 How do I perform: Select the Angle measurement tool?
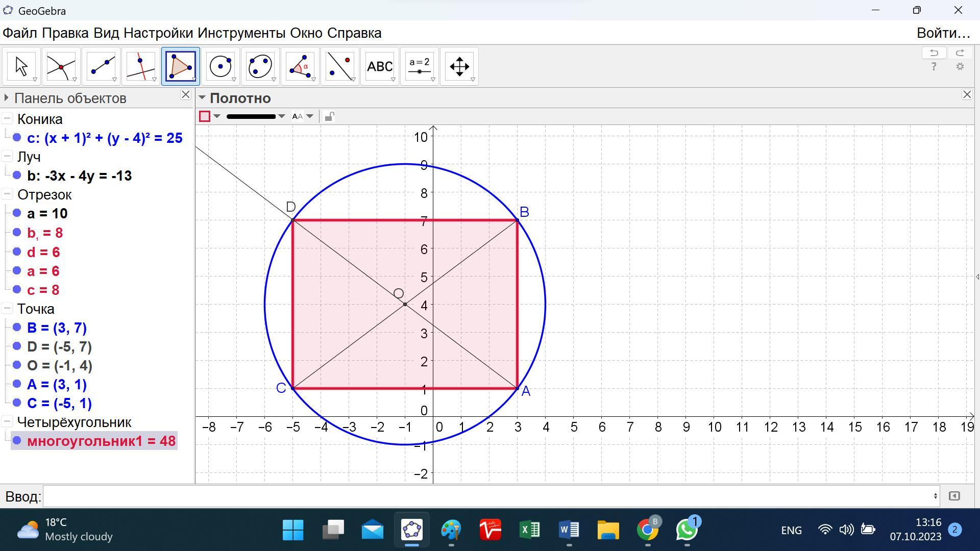coord(300,66)
